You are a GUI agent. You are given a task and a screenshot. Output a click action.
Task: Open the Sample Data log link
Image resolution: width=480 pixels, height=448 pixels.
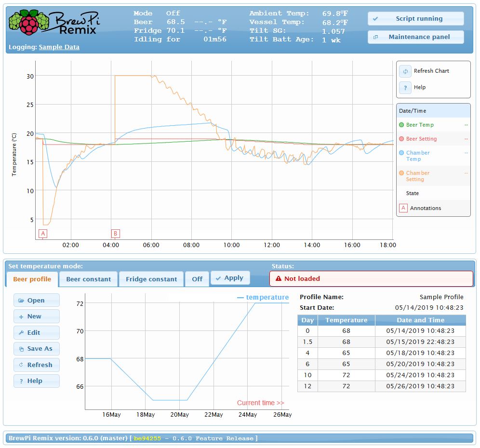(59, 47)
